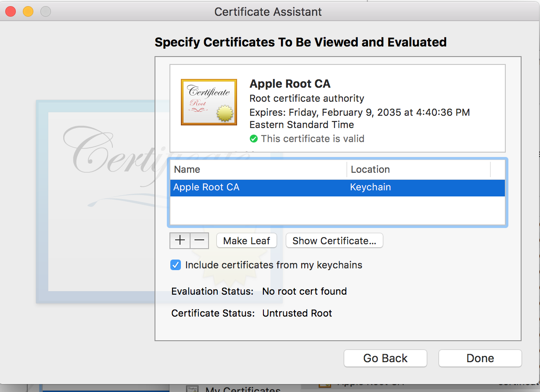Click the Apple Root CA certificate icon

pos(209,102)
